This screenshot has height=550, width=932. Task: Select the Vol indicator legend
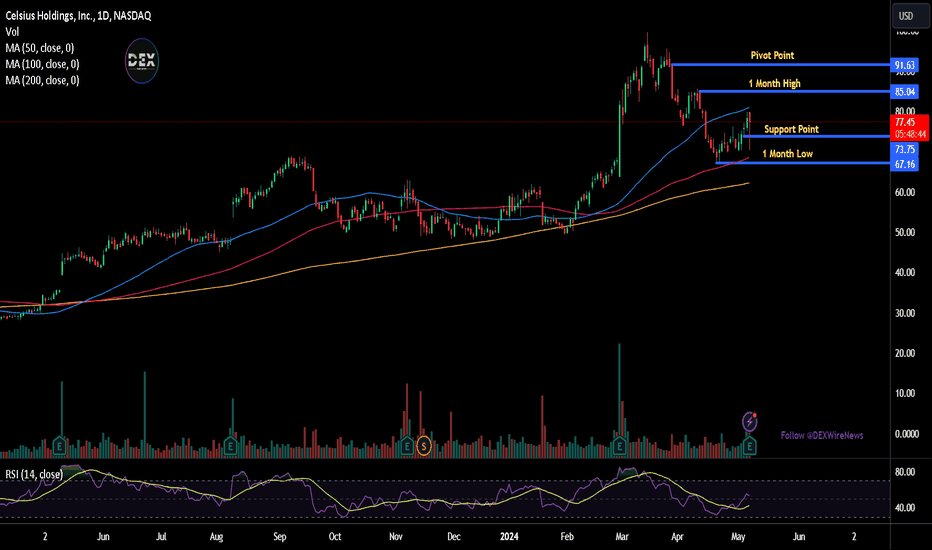point(12,32)
